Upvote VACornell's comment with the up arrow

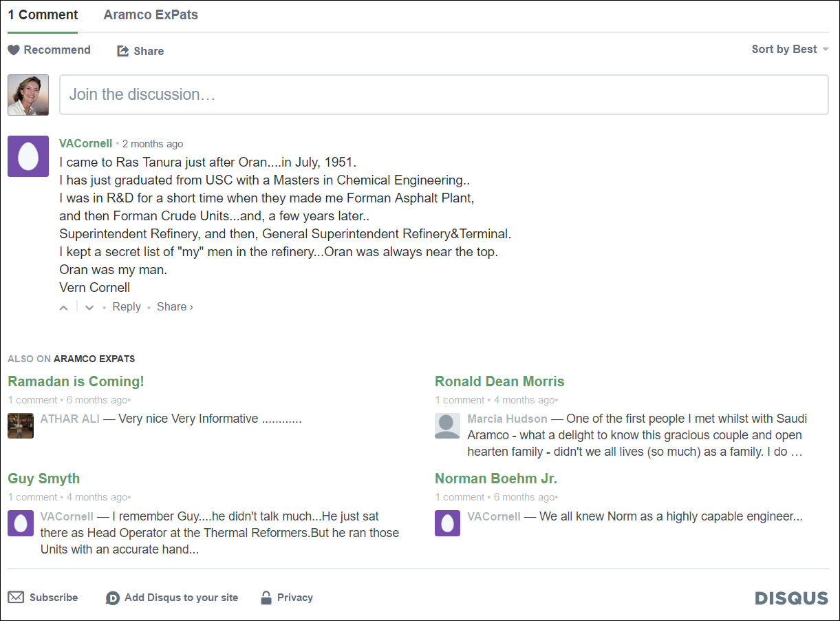[x=64, y=308]
